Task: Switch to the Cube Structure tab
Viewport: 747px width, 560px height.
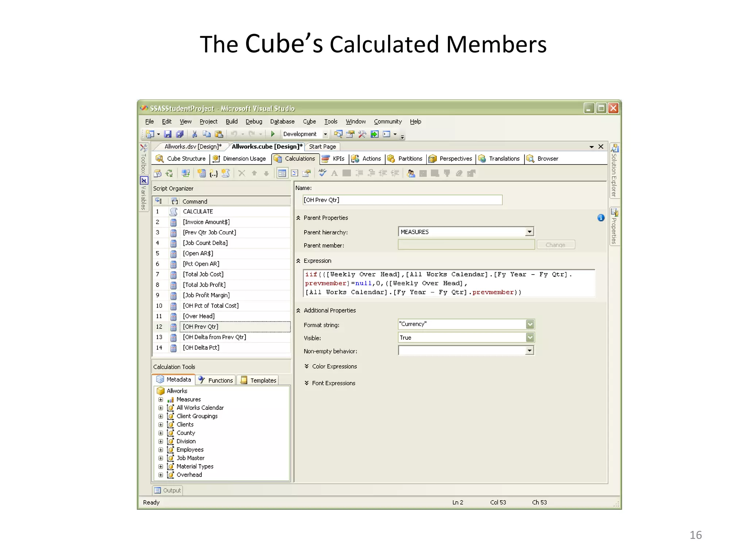Action: (181, 159)
